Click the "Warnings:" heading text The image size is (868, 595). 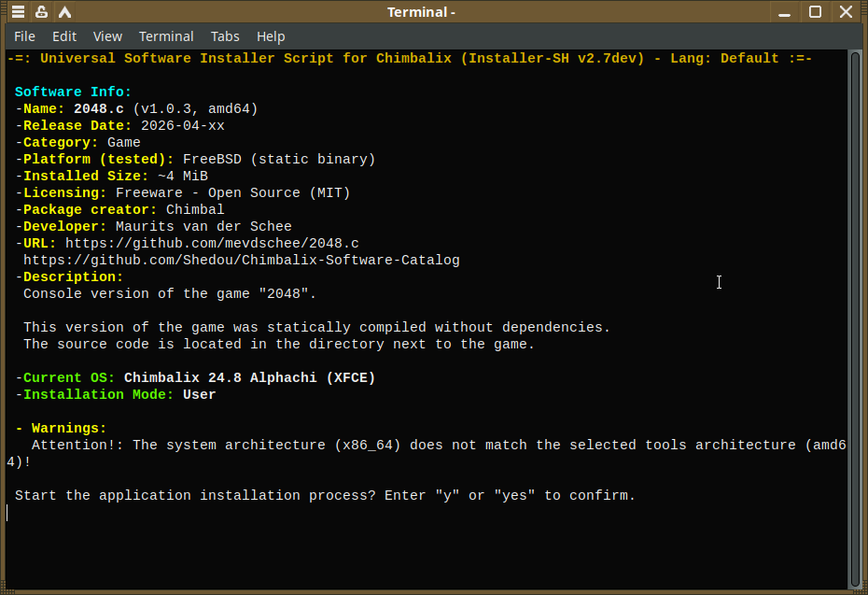pyautogui.click(x=69, y=428)
